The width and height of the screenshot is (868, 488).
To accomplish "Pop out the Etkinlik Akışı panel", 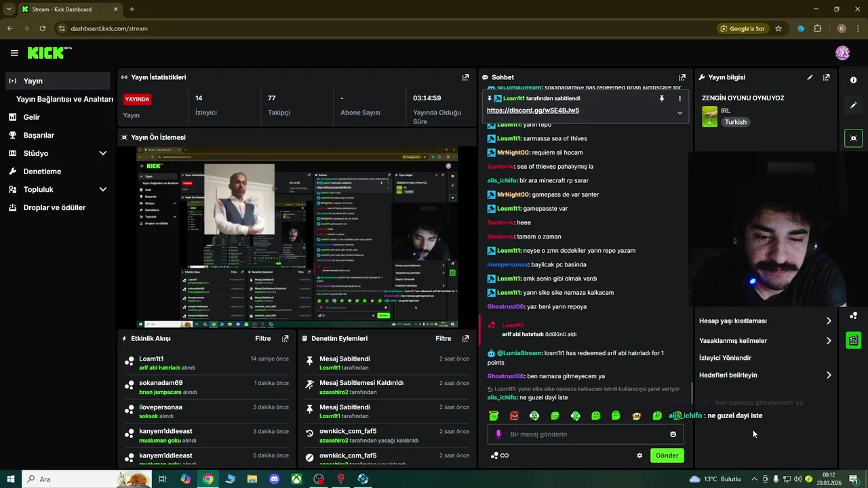I will pos(285,338).
